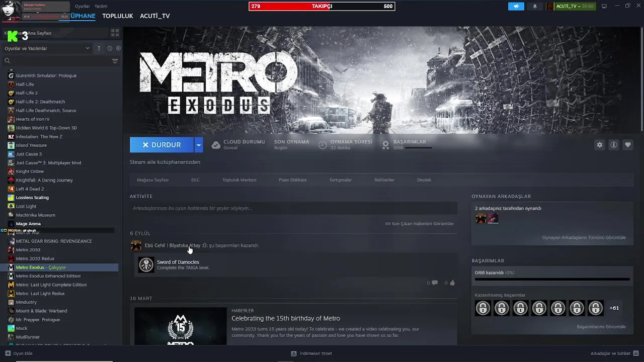Click the Gunsmith Simulator: Prologue game icon
Screen dimensions: 644x362
(11, 75)
